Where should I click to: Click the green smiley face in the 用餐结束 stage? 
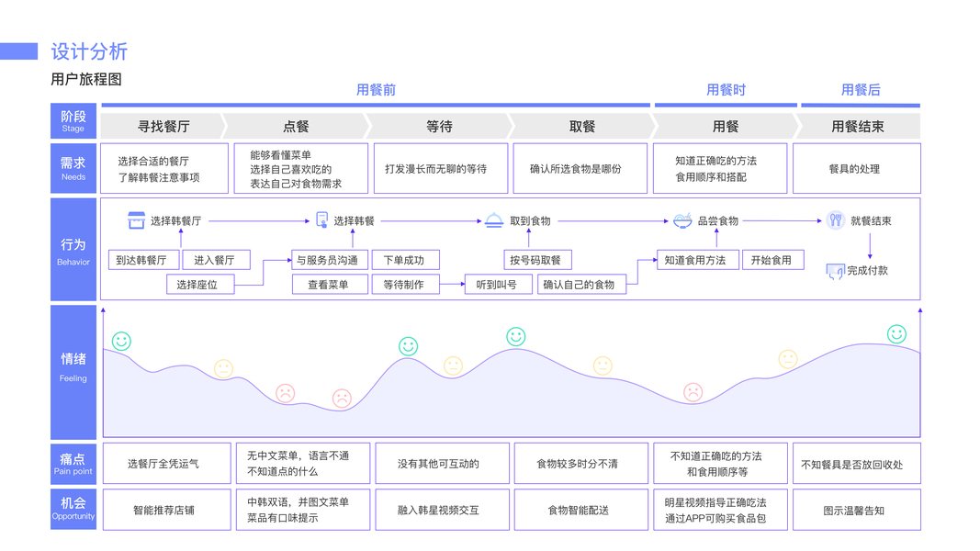click(896, 334)
